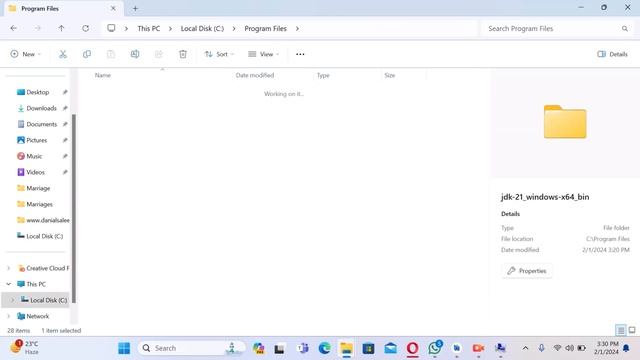Click the navigation pane scrollbar

pyautogui.click(x=74, y=208)
